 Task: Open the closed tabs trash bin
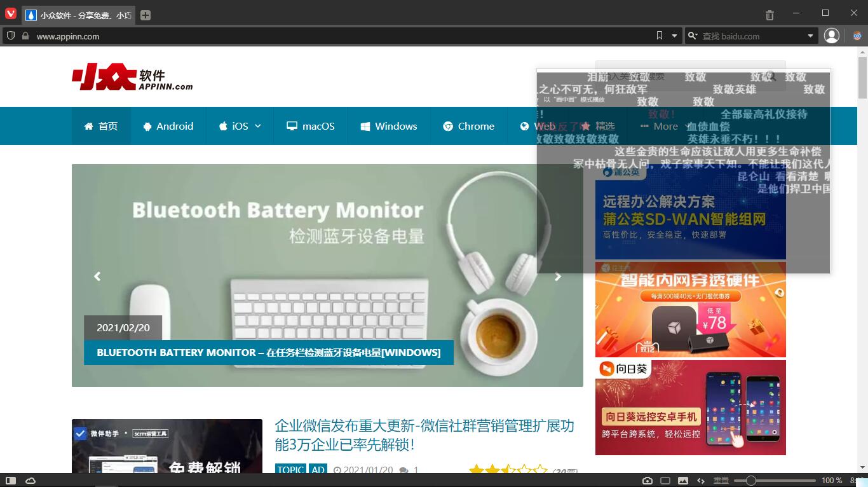click(x=770, y=15)
